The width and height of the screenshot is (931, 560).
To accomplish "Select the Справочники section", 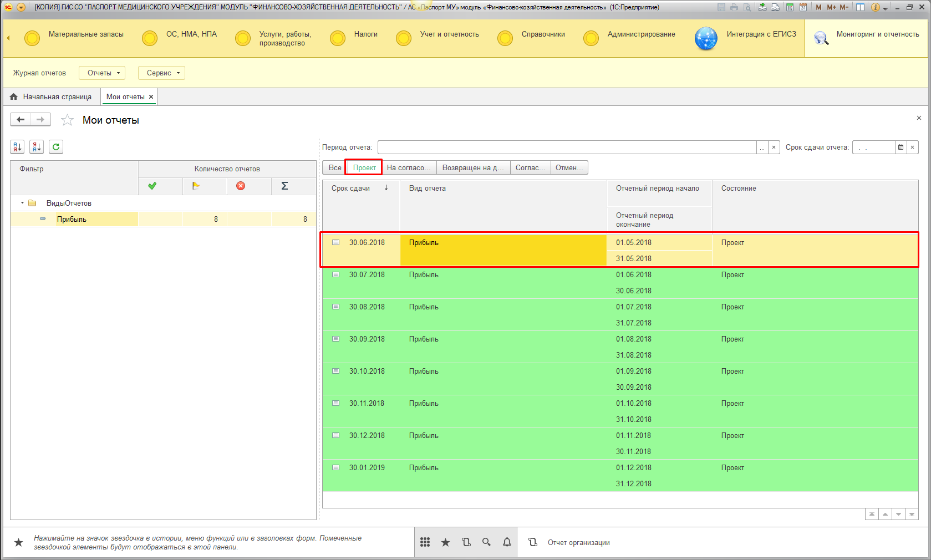I will point(543,34).
